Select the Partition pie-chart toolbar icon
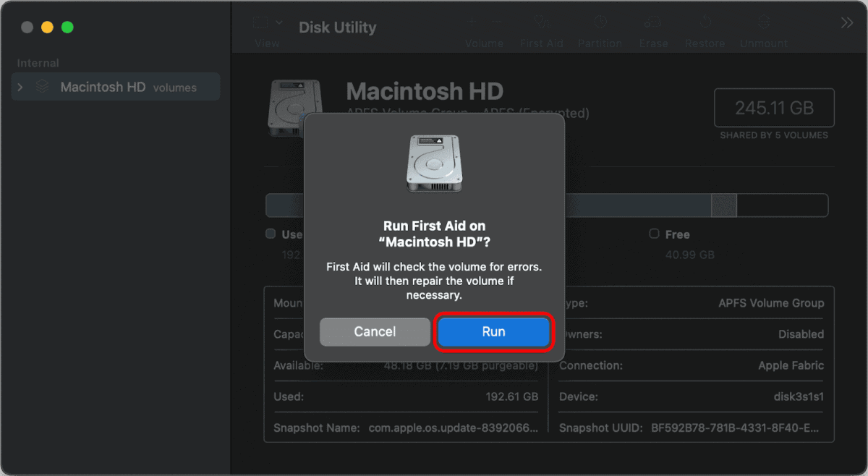 (600, 22)
